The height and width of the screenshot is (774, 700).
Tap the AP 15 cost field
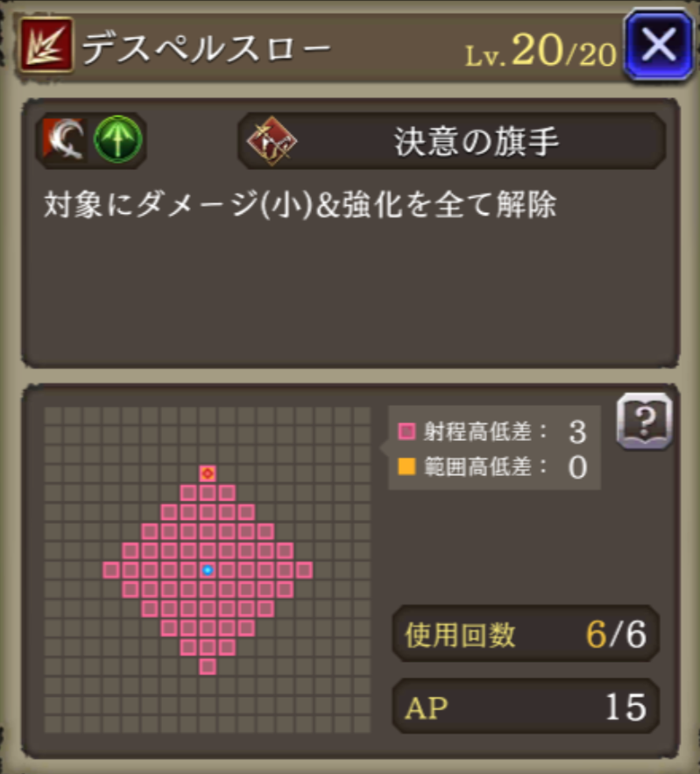[526, 707]
